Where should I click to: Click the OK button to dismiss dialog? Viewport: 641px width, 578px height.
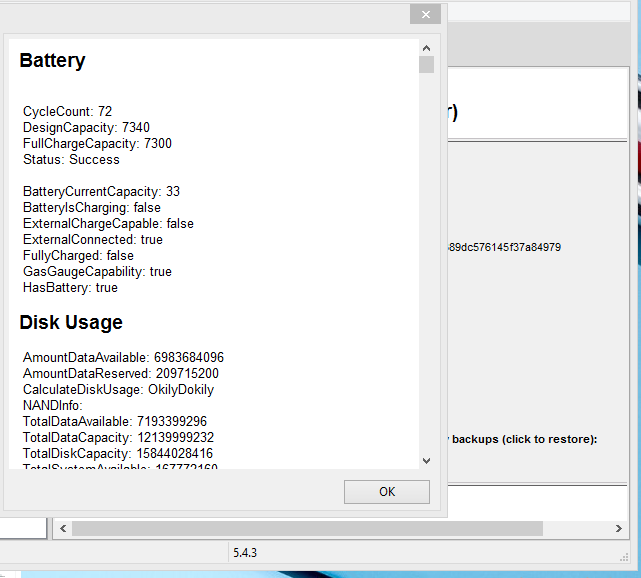pos(386,492)
